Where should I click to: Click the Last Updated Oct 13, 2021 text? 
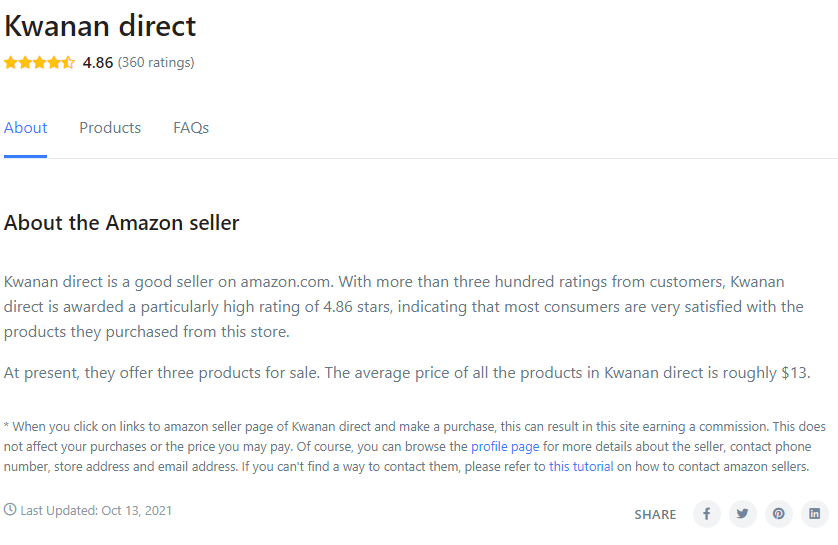tap(96, 511)
